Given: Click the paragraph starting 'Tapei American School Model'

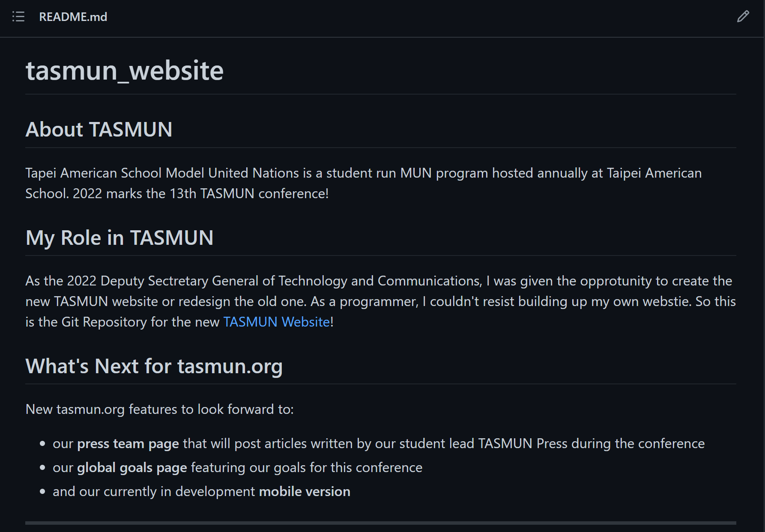Looking at the screenshot, I should click(364, 183).
